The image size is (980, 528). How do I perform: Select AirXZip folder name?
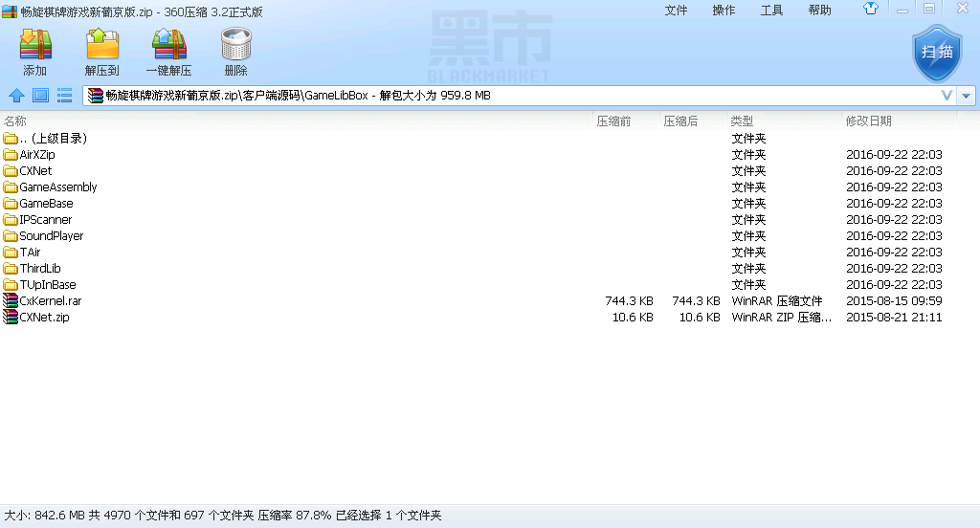[37, 154]
